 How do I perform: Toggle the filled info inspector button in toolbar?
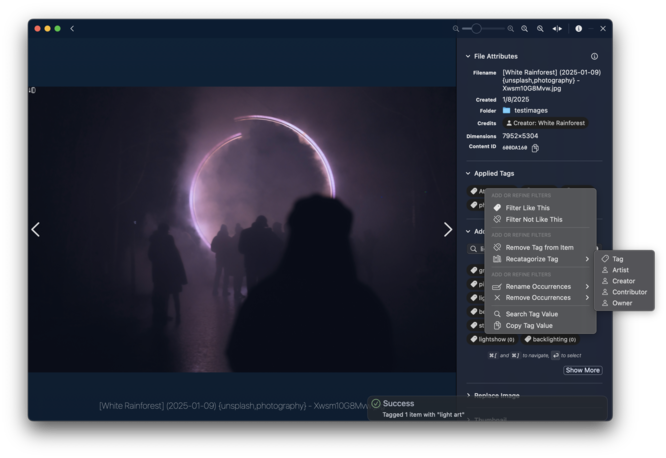(579, 28)
